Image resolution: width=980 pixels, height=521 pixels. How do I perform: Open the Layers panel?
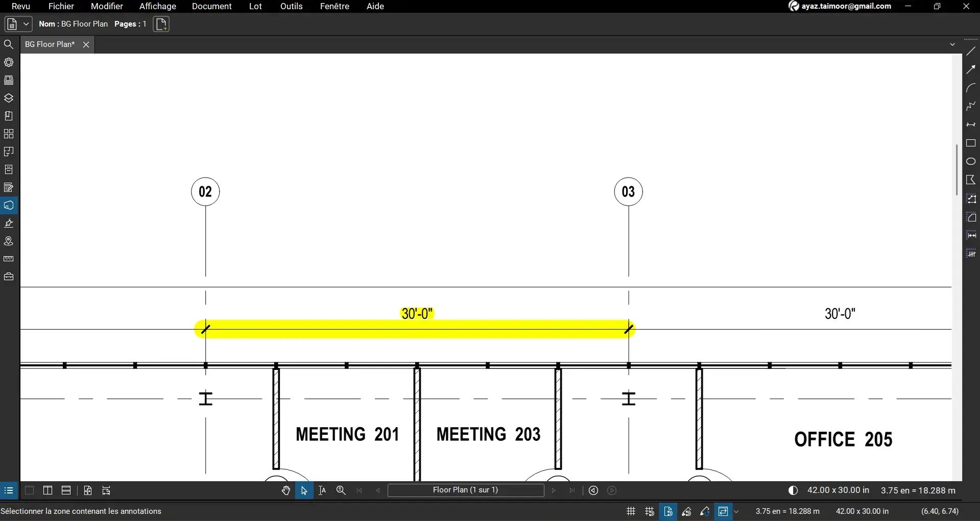[x=9, y=98]
